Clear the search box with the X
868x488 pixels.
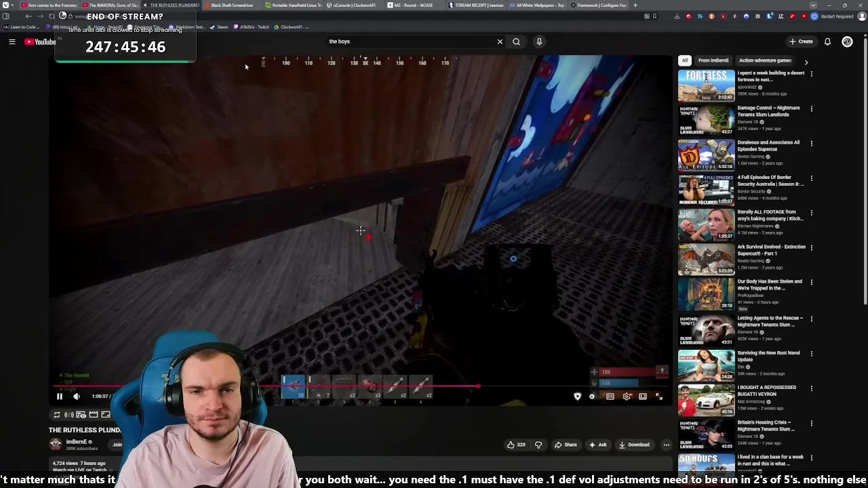(x=500, y=41)
